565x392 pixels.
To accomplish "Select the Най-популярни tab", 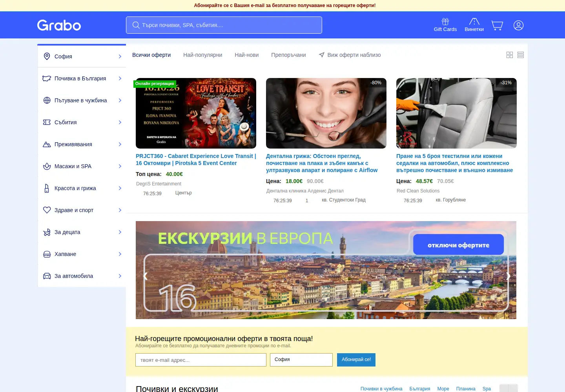I will (x=202, y=55).
